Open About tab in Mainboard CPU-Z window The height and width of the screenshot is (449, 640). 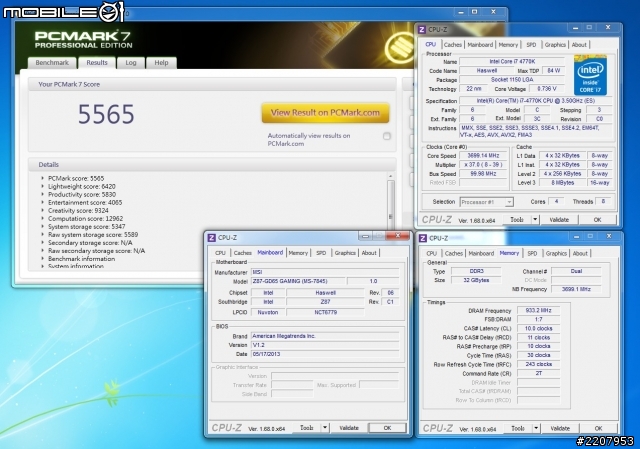pyautogui.click(x=369, y=253)
